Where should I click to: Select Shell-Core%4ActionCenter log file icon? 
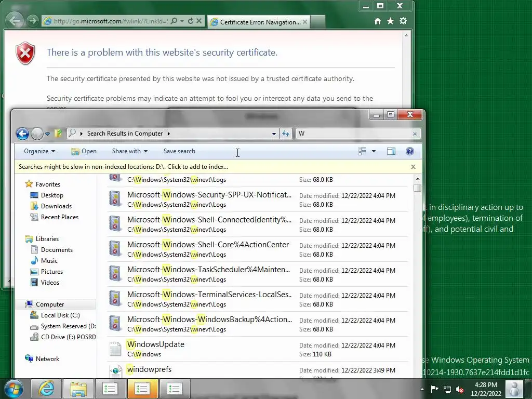click(x=115, y=249)
